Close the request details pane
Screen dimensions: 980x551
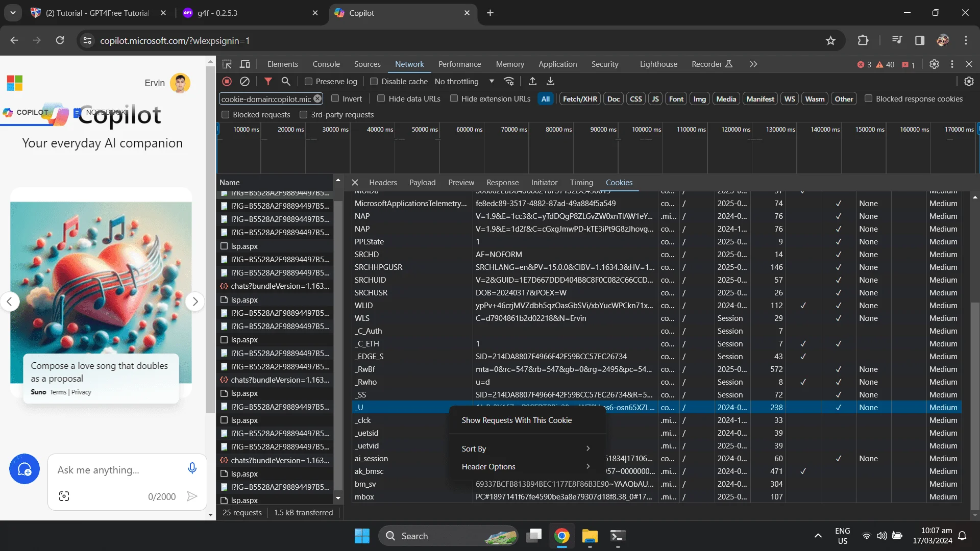(x=355, y=183)
